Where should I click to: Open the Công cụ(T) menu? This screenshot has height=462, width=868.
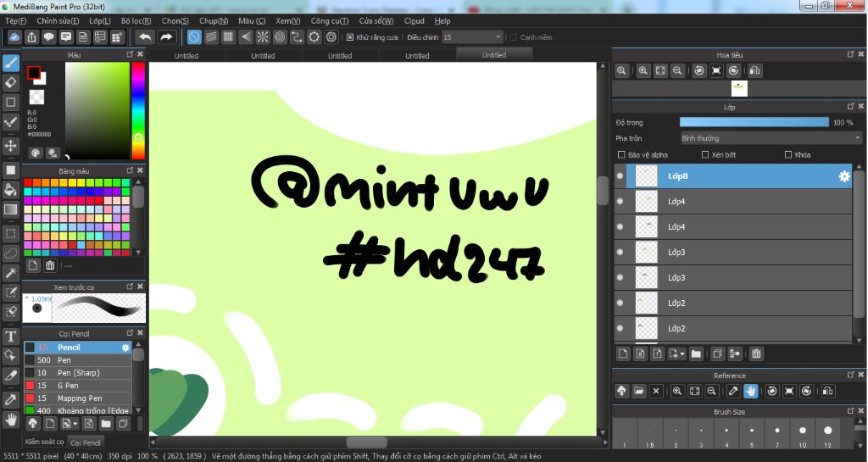pyautogui.click(x=330, y=21)
